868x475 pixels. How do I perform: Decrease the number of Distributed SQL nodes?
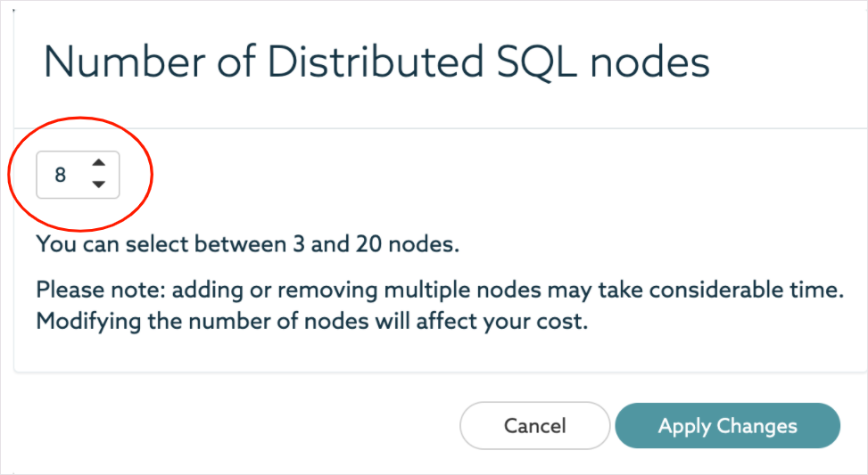[x=99, y=184]
